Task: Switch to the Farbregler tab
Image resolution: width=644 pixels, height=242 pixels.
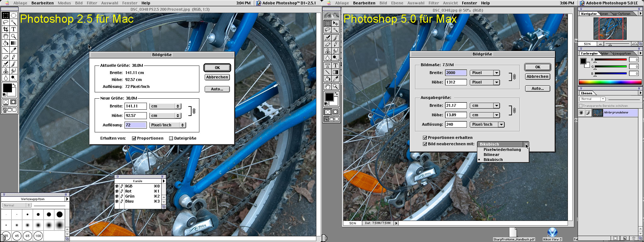Action: tap(589, 53)
